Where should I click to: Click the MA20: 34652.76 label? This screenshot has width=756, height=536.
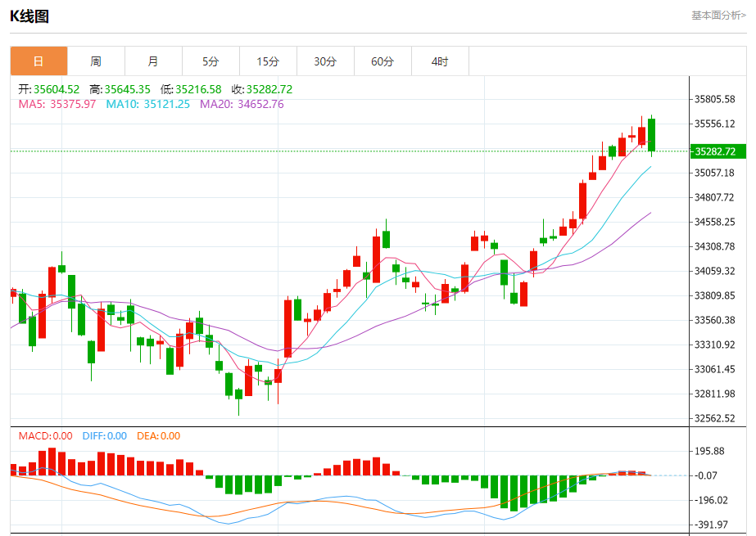coord(242,104)
